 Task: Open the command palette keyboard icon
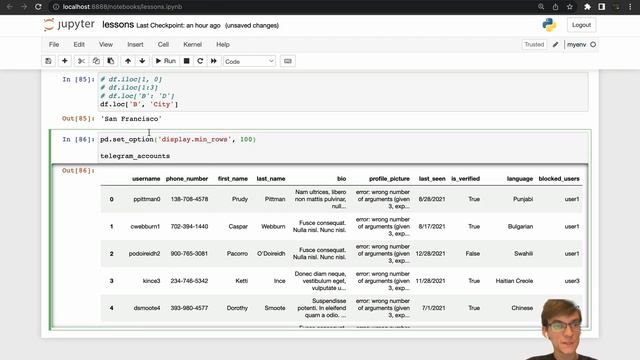point(288,61)
